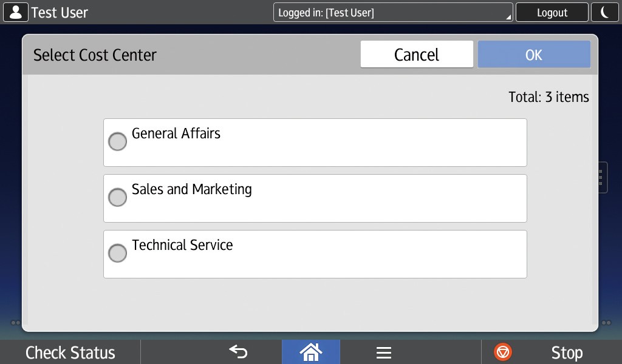Open the three-line menu icon
This screenshot has height=364, width=622.
click(383, 352)
